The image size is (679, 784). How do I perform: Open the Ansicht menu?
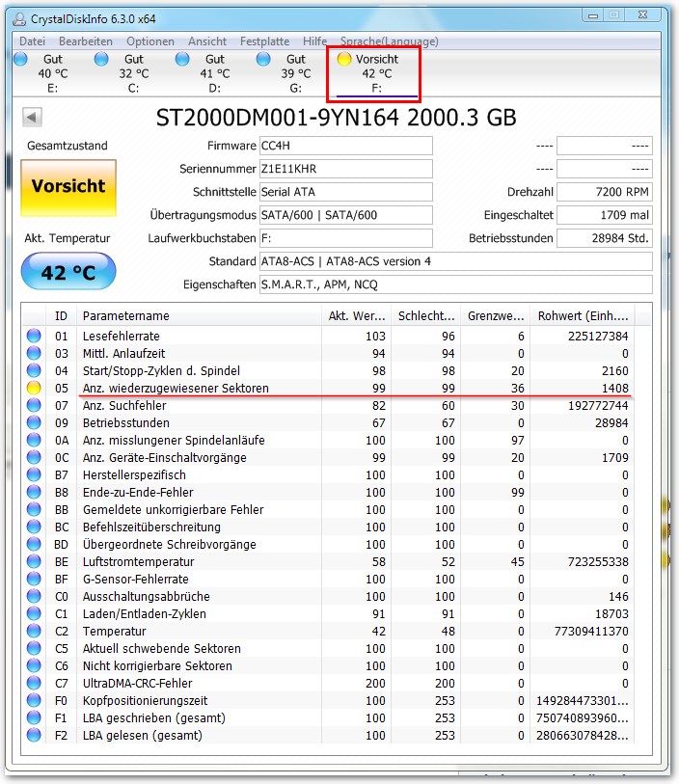click(207, 41)
